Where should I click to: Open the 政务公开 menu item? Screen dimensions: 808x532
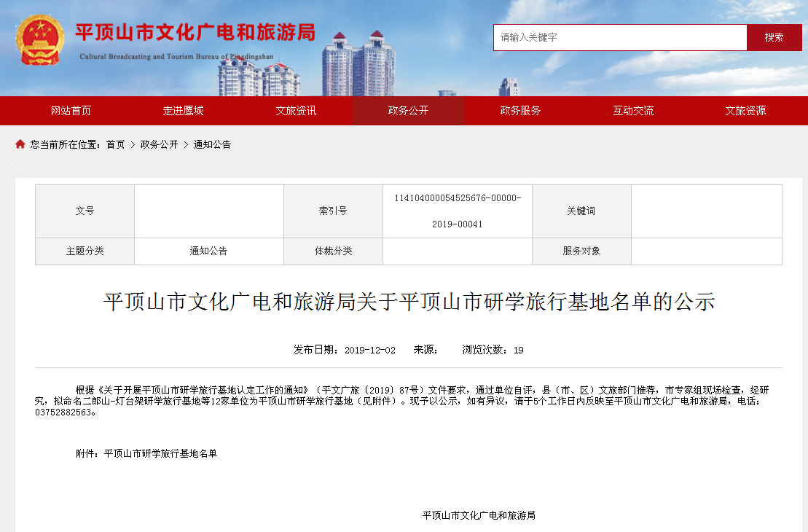[x=408, y=111]
